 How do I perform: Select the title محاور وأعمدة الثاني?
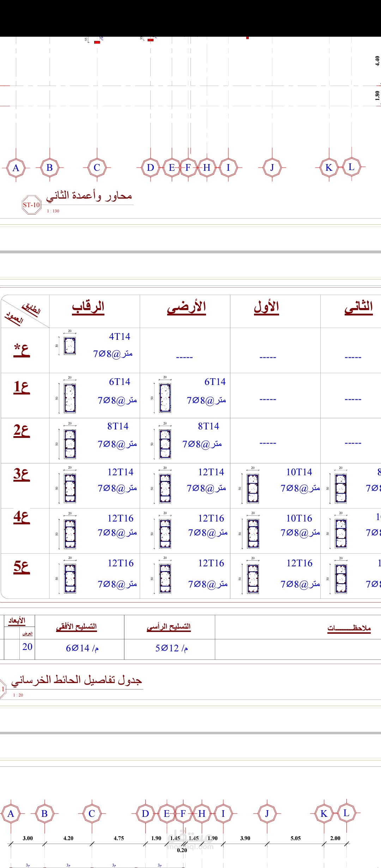point(89,195)
